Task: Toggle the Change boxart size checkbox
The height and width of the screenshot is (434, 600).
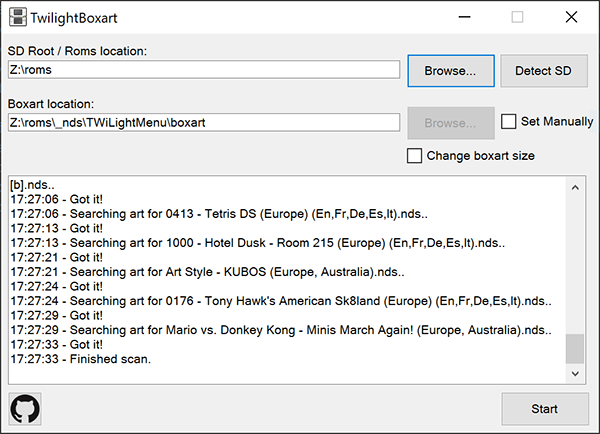Action: pos(414,156)
